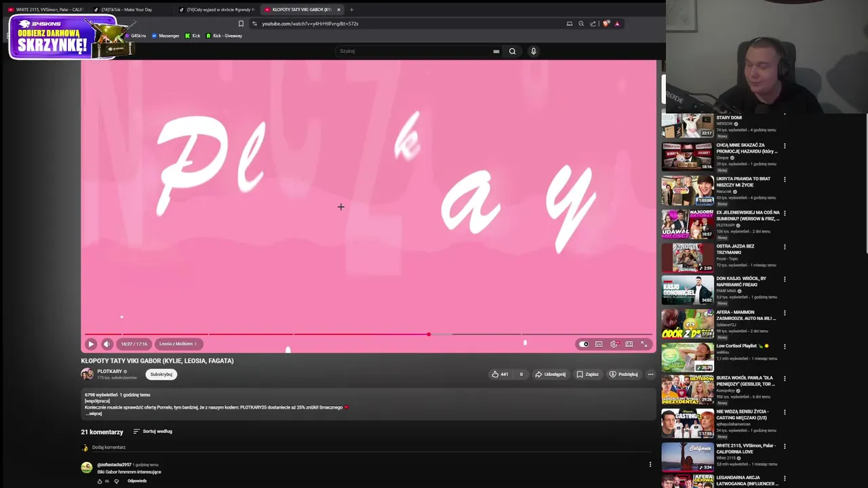Open the 'BURZA WOKÓŁ PAWŁA' video thumbnail
868x488 pixels.
pos(688,390)
